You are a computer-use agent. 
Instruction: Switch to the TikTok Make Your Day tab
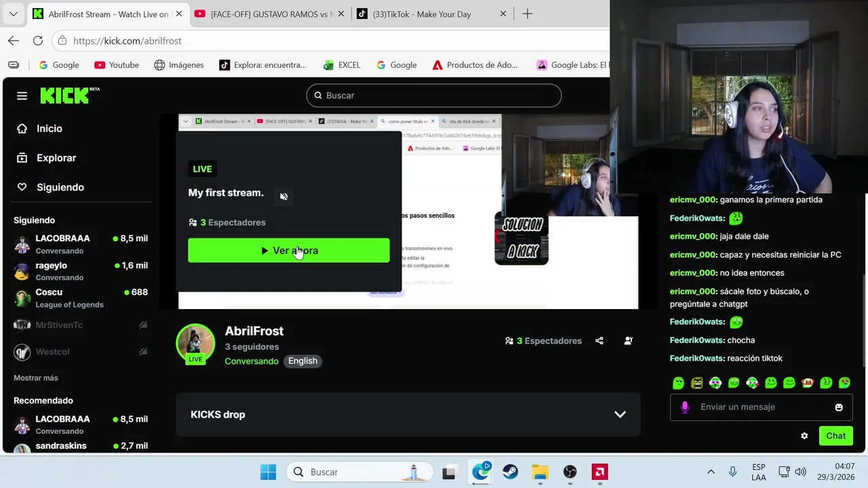(x=433, y=14)
